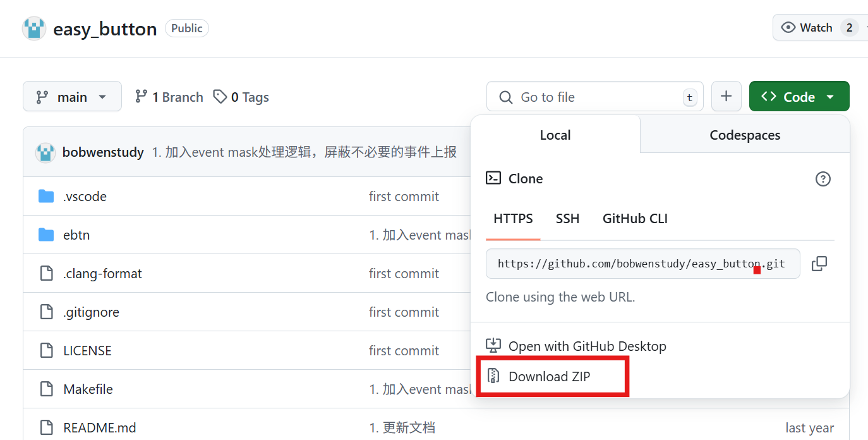Open the bobwenstudy author link
The image size is (868, 440).
[103, 152]
